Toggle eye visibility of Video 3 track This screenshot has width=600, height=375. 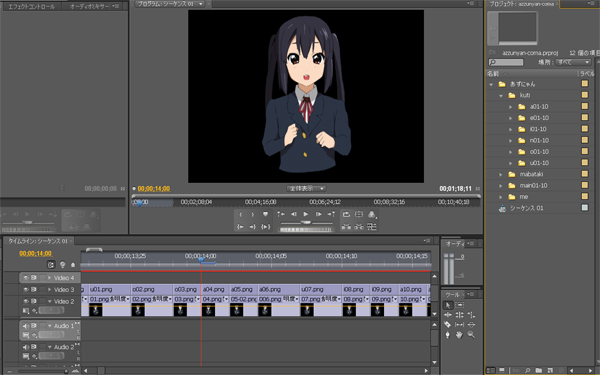tap(26, 290)
